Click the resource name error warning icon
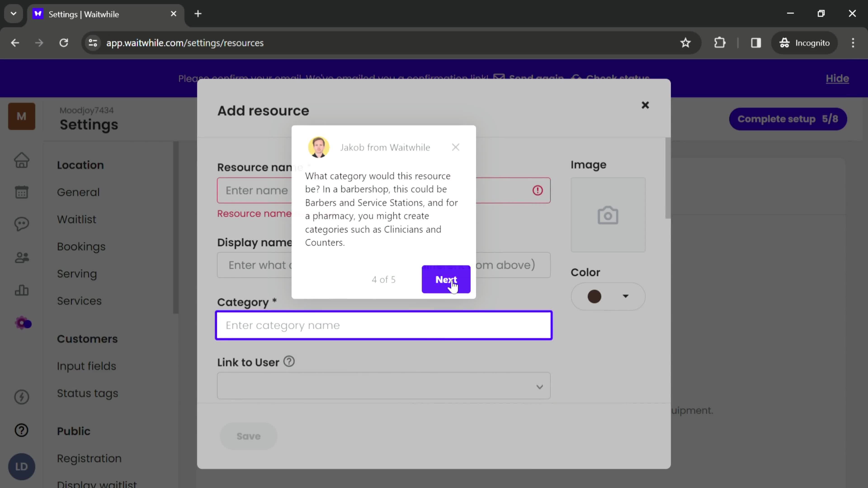868x488 pixels. point(538,190)
